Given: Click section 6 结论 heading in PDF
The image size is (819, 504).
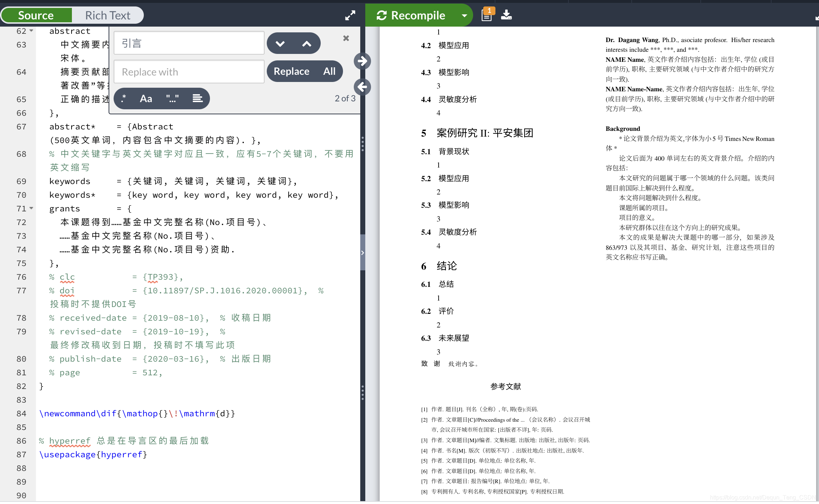Looking at the screenshot, I should coord(439,266).
